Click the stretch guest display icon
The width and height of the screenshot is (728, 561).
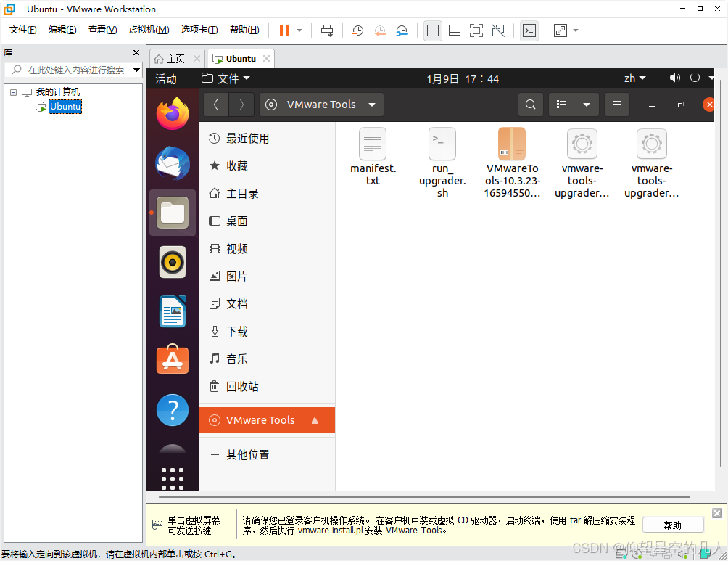click(561, 30)
